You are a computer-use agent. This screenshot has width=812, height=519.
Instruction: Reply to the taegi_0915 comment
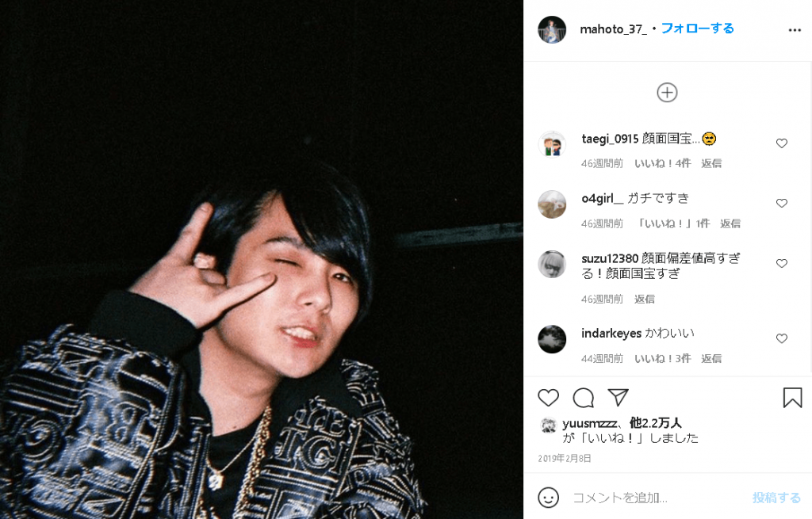pyautogui.click(x=711, y=163)
